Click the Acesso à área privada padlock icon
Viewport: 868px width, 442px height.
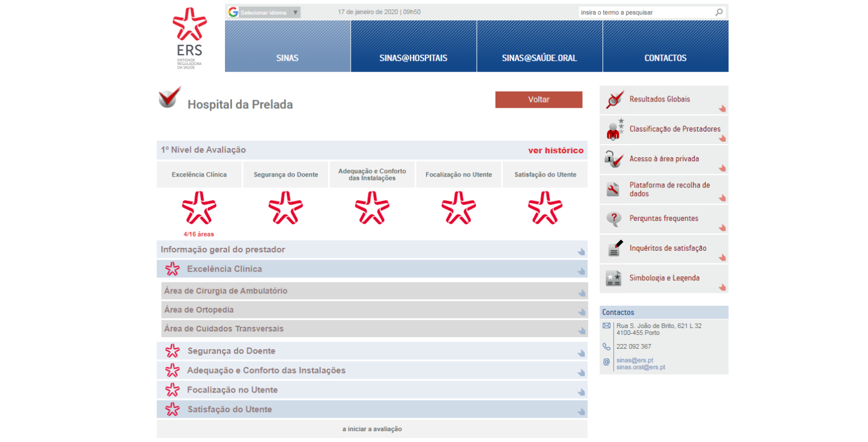[x=614, y=159]
